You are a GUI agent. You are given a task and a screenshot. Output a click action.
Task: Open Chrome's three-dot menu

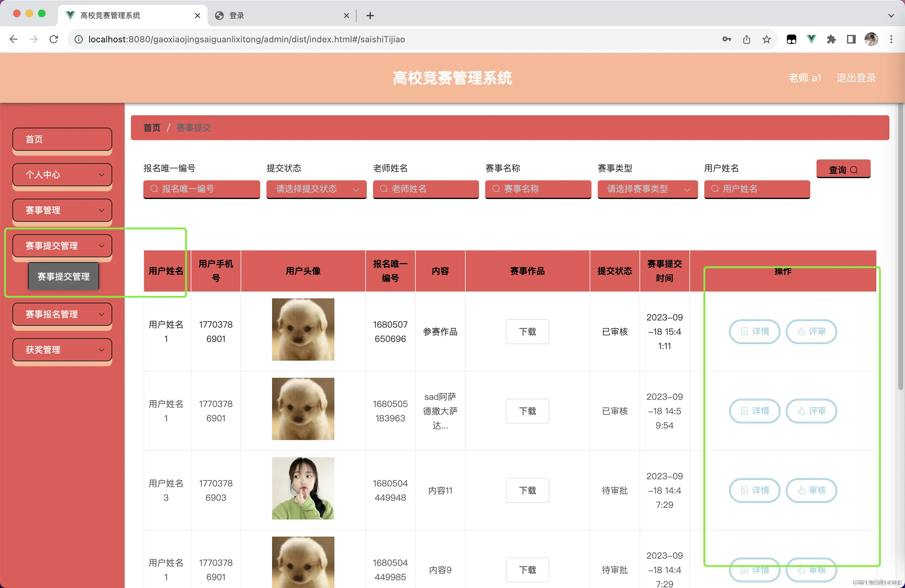tap(891, 39)
